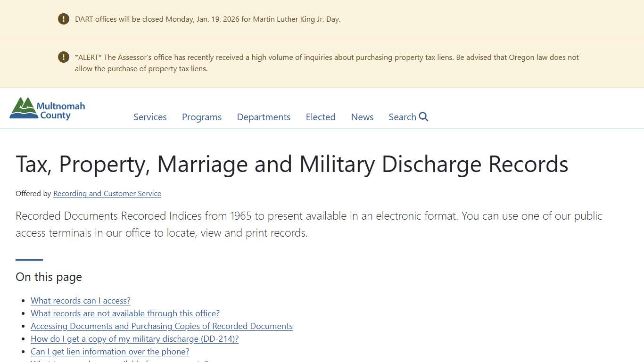Screen dimensions: 644x362
Task: Click the MLK Day office closure banner text
Action: (x=207, y=19)
